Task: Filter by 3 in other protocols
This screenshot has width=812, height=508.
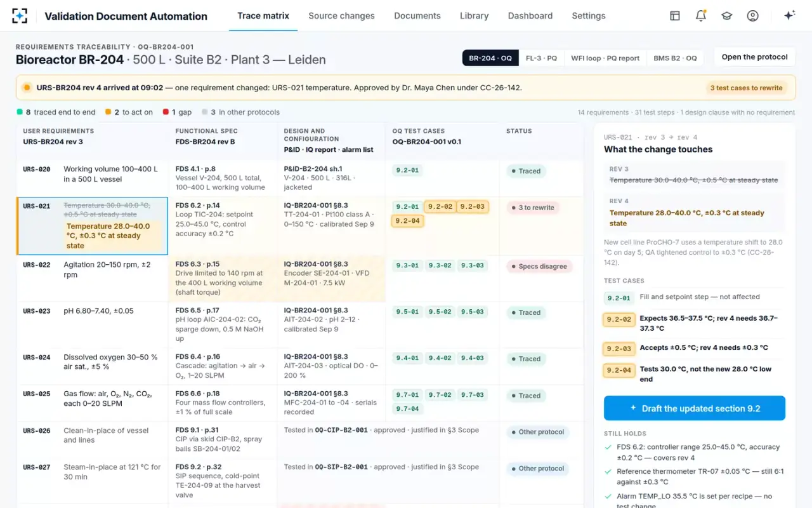Action: pos(240,112)
